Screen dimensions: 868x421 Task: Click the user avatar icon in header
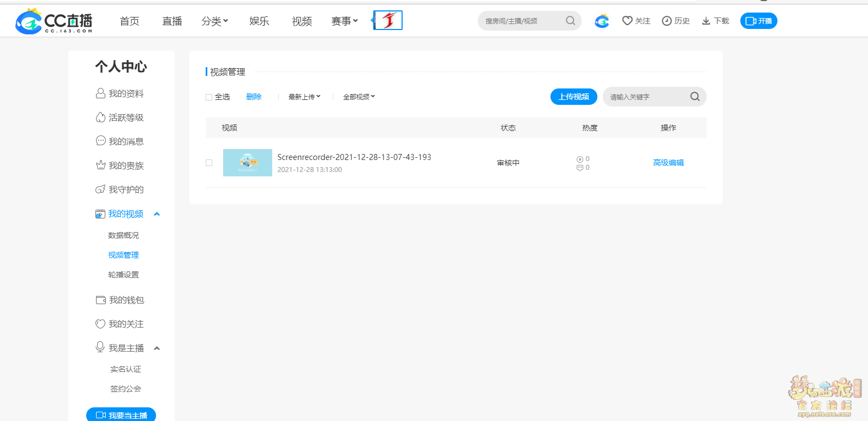coord(602,21)
